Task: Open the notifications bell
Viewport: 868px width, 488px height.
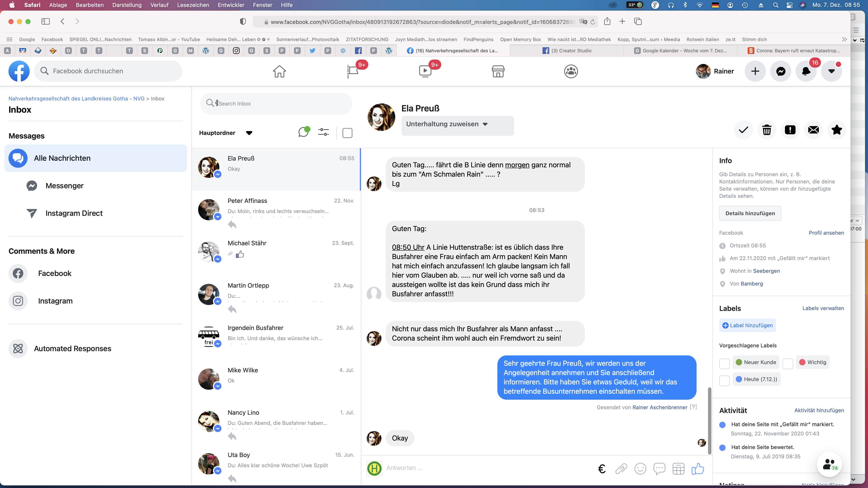Action: pos(806,71)
